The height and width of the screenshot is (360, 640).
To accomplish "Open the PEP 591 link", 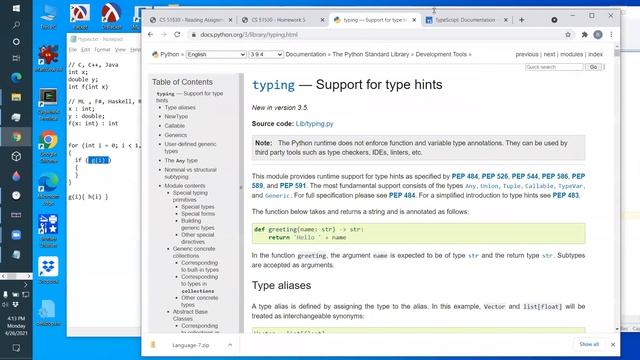I will (293, 186).
